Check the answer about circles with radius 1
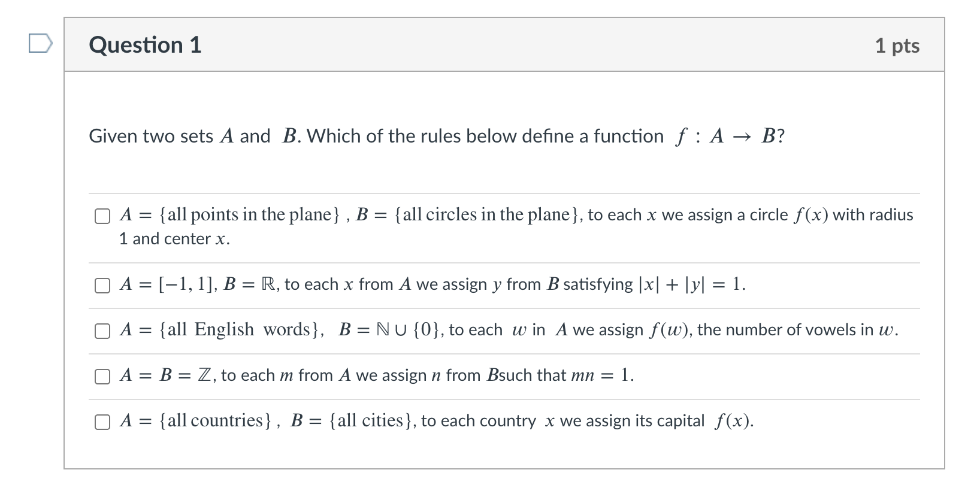 coord(102,216)
